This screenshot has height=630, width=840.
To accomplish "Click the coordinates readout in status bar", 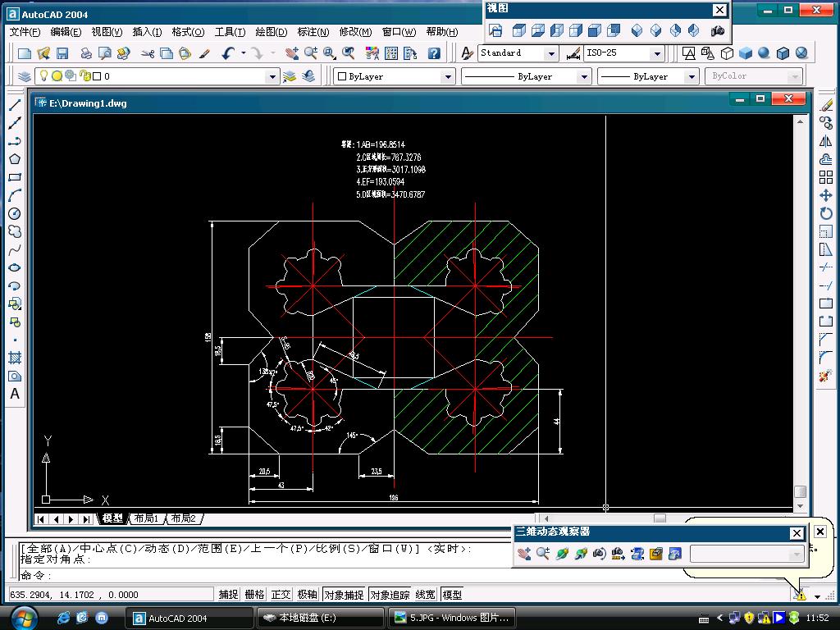I will [111, 595].
